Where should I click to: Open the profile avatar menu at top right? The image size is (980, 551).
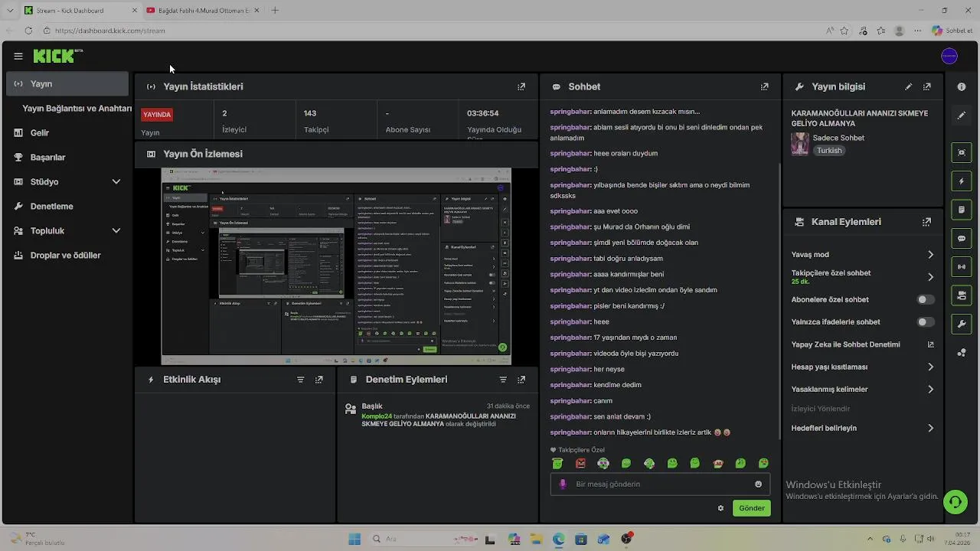click(949, 56)
